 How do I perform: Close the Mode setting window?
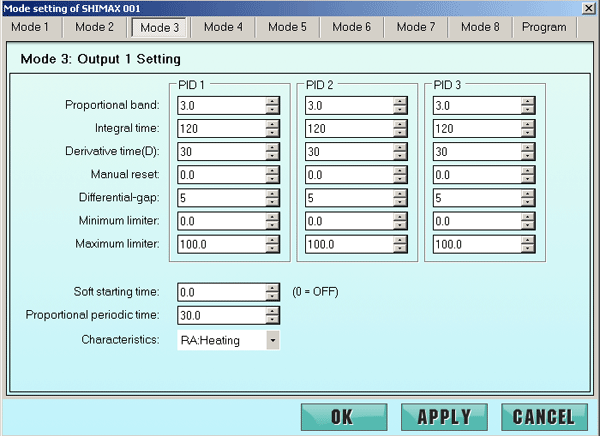pyautogui.click(x=588, y=8)
